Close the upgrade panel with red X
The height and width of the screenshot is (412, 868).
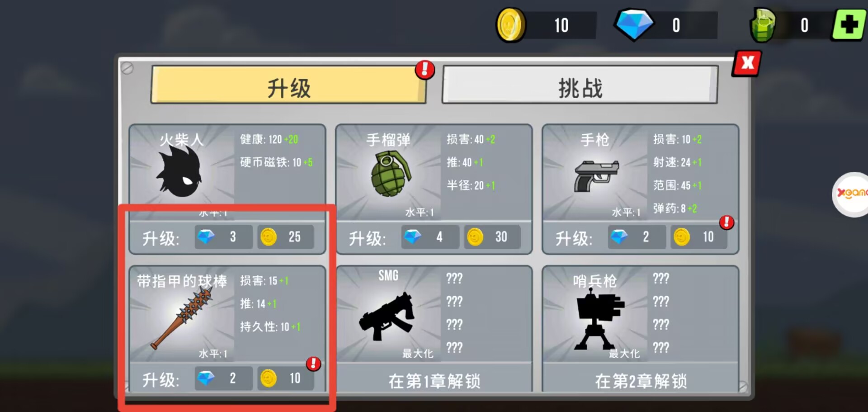pyautogui.click(x=747, y=63)
